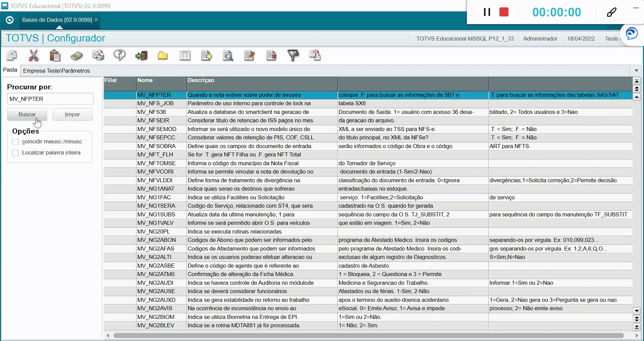Select the MV_NG1FAC parameter
644x341 pixels.
coord(368,198)
